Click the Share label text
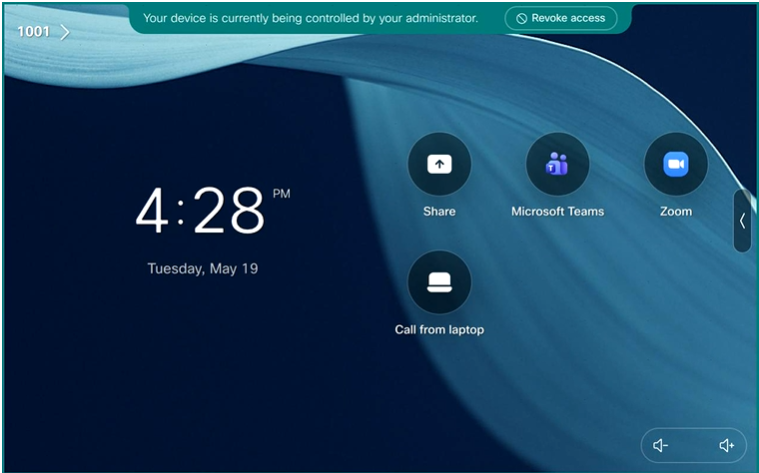Viewport: 759px width, 473px height. click(x=439, y=212)
